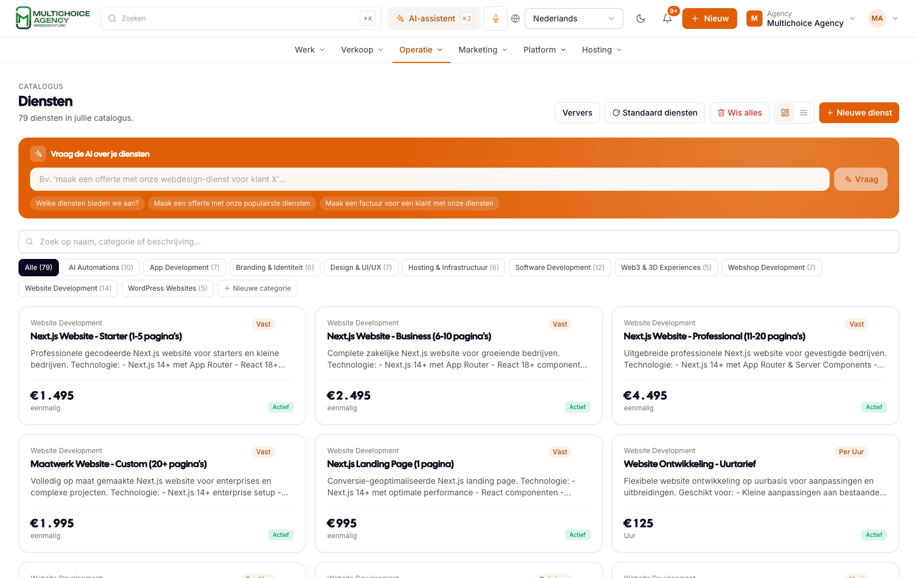This screenshot has width=924, height=578.
Task: Click Actief badge on Uurtarief card
Action: pos(874,535)
